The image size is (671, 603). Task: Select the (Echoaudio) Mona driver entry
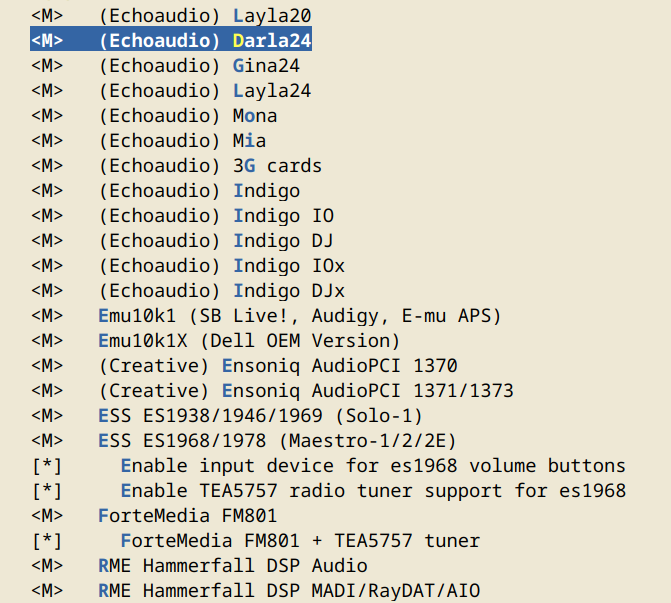[188, 116]
